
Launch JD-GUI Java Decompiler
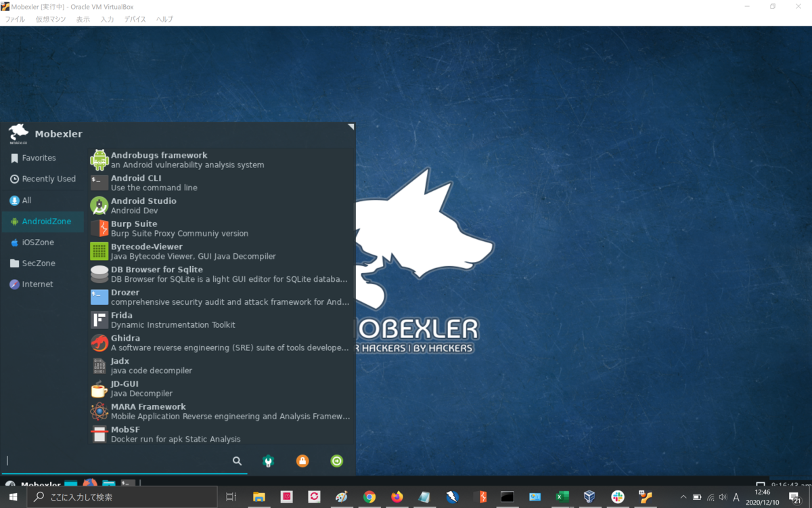click(221, 389)
